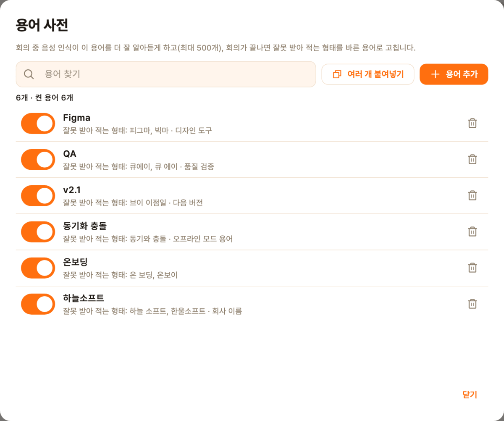This screenshot has height=421, width=504.
Task: Click the trash icon for v2.1
Action: pyautogui.click(x=472, y=196)
